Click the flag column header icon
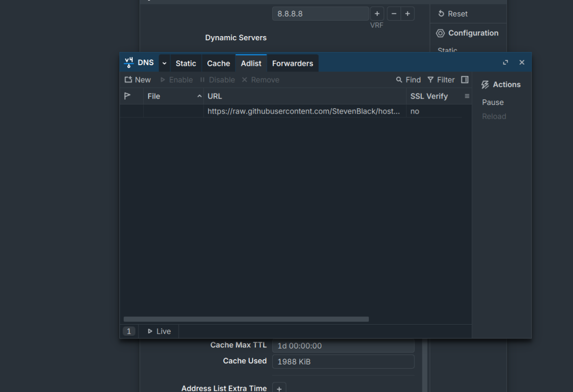This screenshot has height=392, width=573. 127,96
